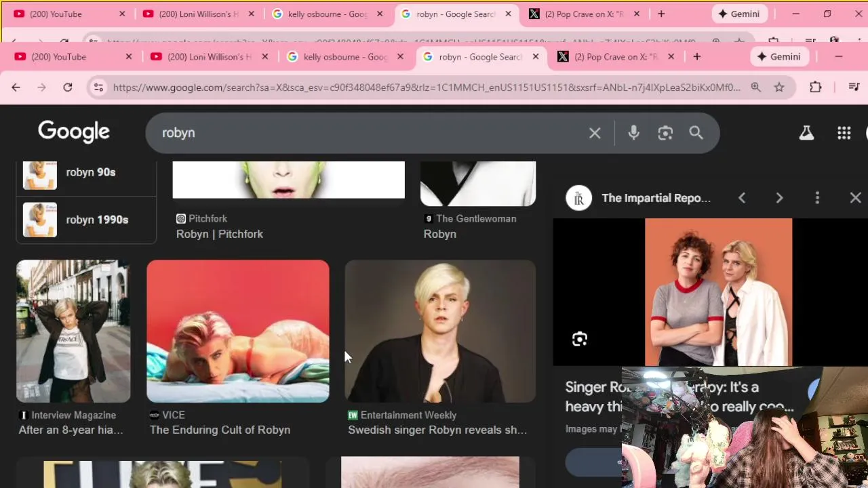Screen dimensions: 868x488
Task: Click the address bar URL field
Action: point(427,87)
